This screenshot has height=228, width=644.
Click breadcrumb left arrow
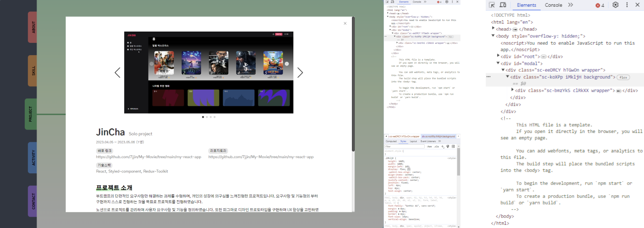[x=386, y=136]
